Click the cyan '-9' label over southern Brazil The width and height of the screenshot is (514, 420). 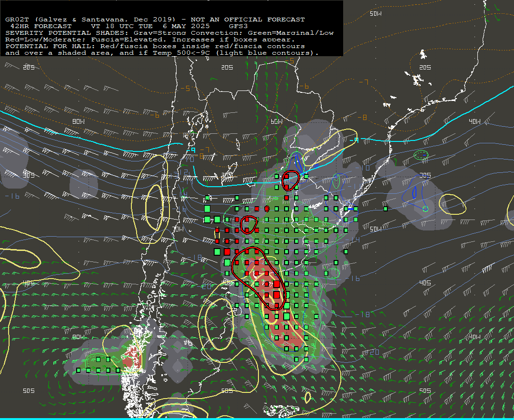[x=354, y=140]
